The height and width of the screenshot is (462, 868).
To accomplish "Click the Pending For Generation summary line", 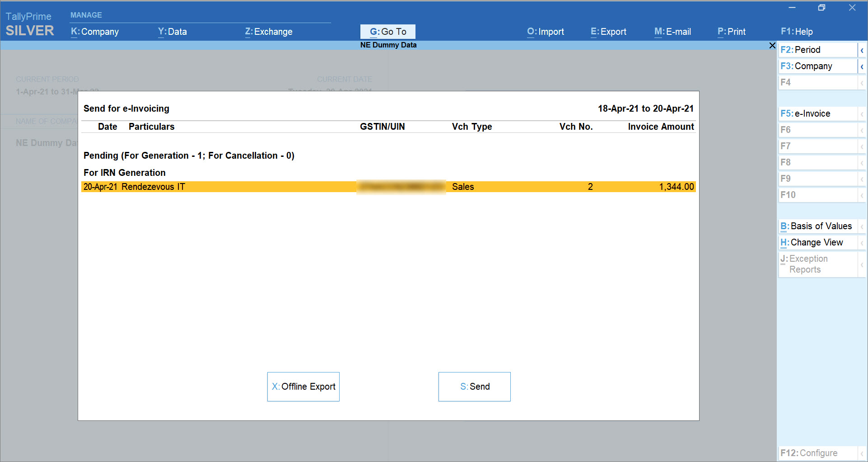I will [x=189, y=156].
